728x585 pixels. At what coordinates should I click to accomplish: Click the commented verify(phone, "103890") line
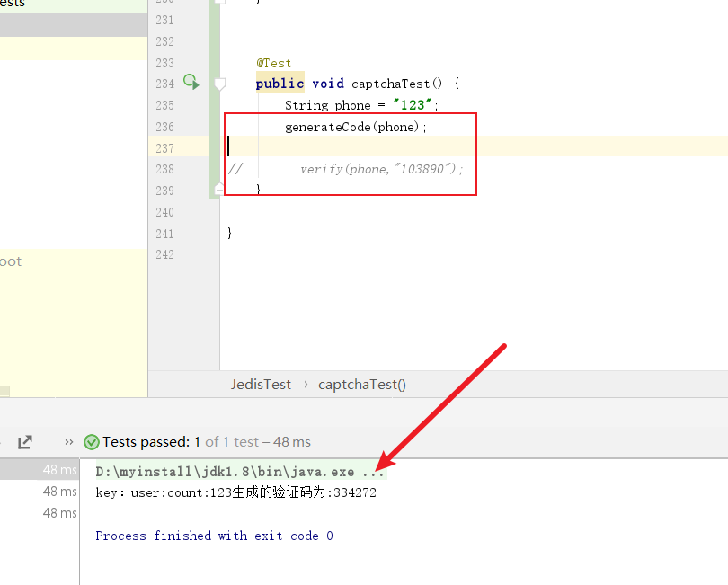tap(382, 169)
